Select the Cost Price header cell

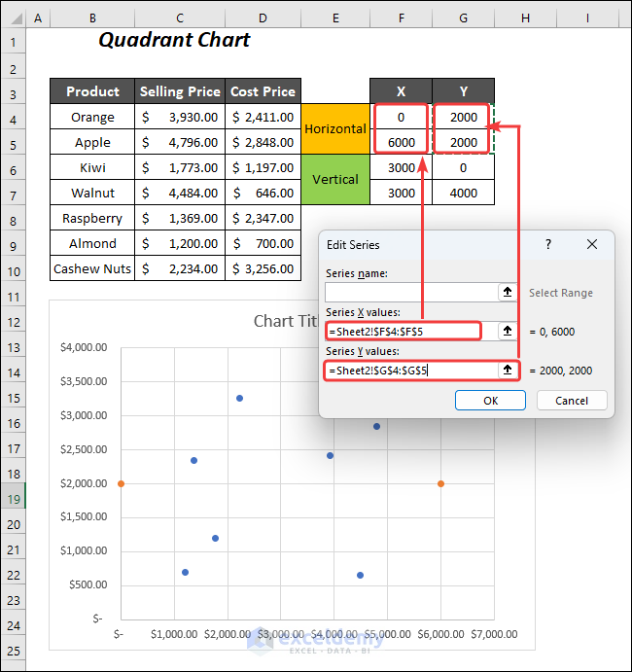(x=263, y=91)
